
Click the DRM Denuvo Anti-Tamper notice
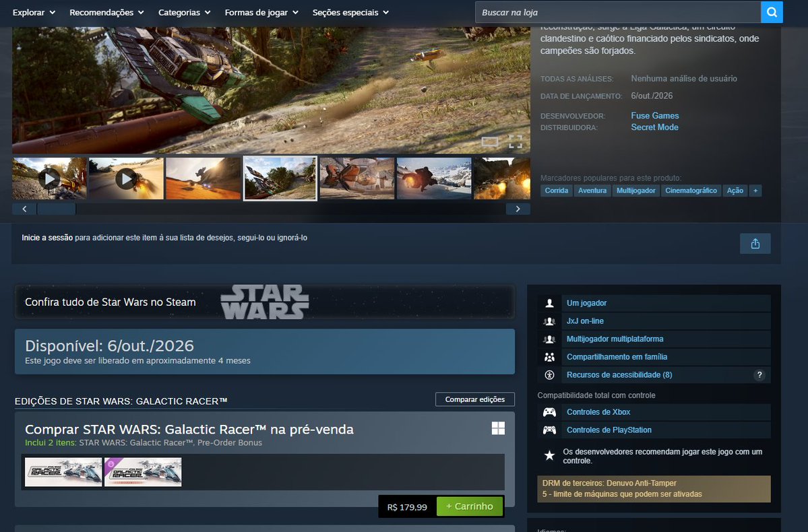coord(654,489)
